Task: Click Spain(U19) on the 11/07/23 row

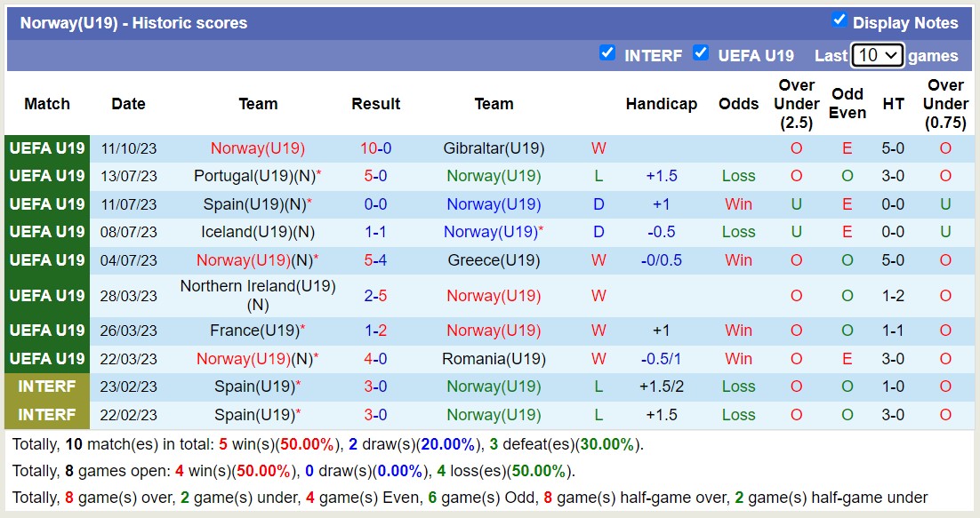Action: click(254, 204)
